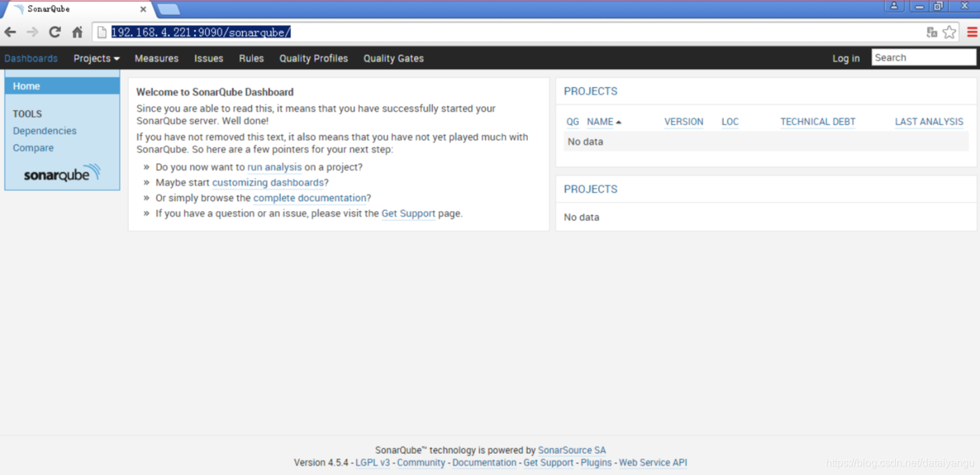The image size is (980, 475).
Task: Close the SonarQube browser tab
Action: pos(143,9)
